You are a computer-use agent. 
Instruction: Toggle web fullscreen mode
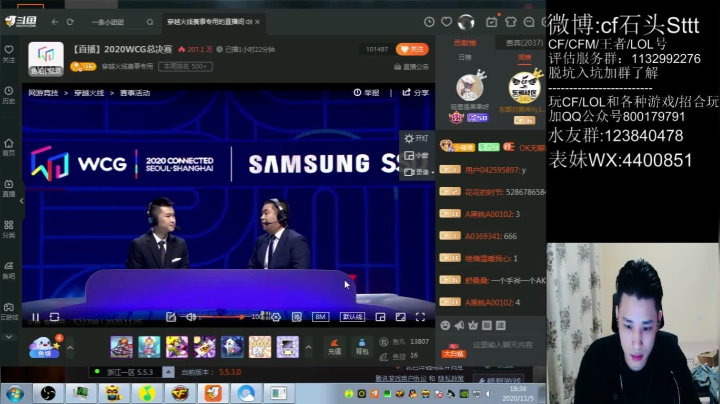coord(400,317)
